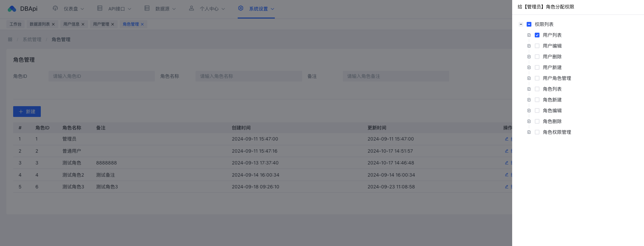
Task: Check the 用户删除 permission checkbox
Action: coord(537,57)
